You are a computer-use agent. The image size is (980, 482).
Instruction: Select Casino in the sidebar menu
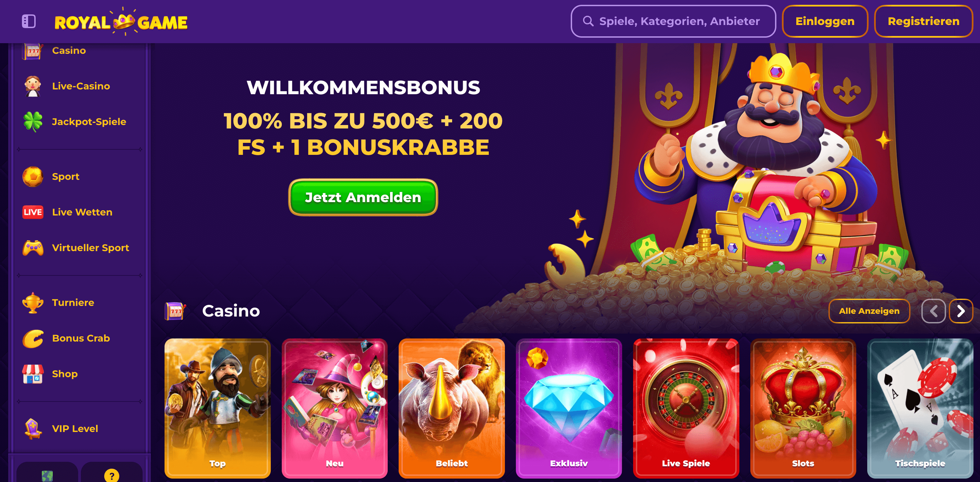coord(69,51)
